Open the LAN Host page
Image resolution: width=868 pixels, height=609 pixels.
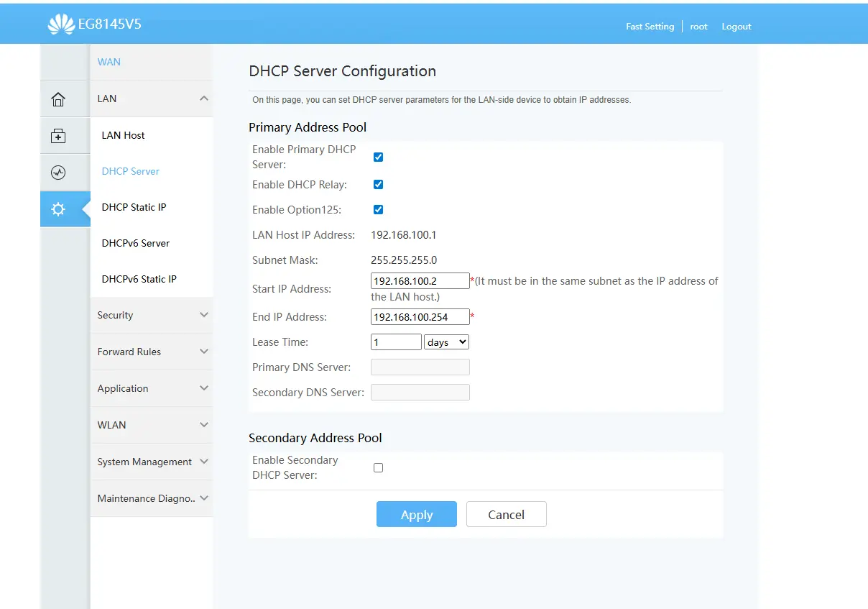pos(124,135)
